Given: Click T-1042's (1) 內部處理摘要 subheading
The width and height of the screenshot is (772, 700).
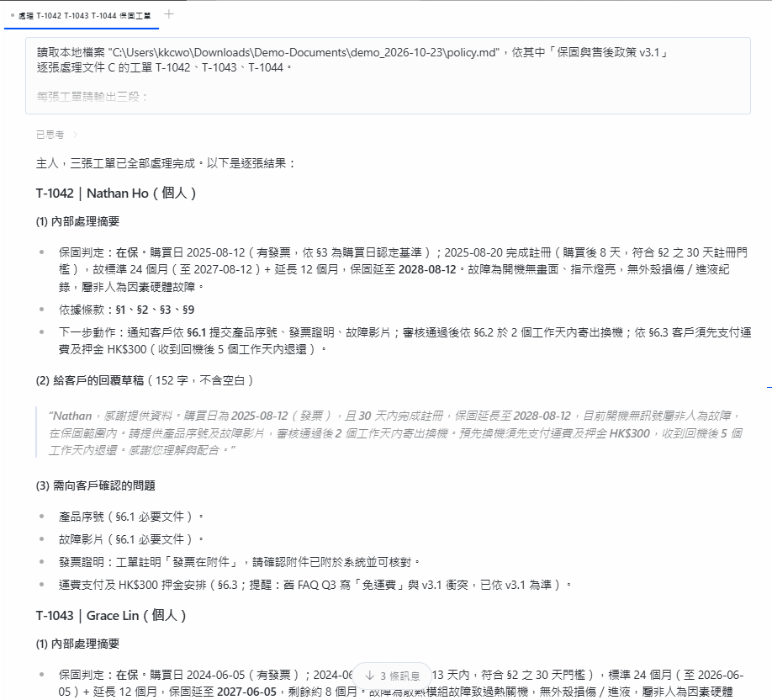Looking at the screenshot, I should pyautogui.click(x=78, y=221).
